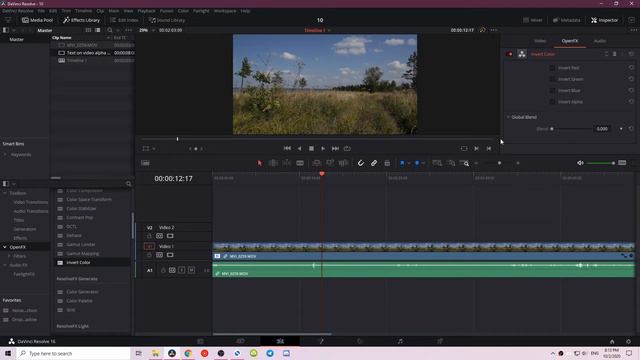Select the Blade edit tool
The height and width of the screenshot is (360, 640).
coord(300,163)
